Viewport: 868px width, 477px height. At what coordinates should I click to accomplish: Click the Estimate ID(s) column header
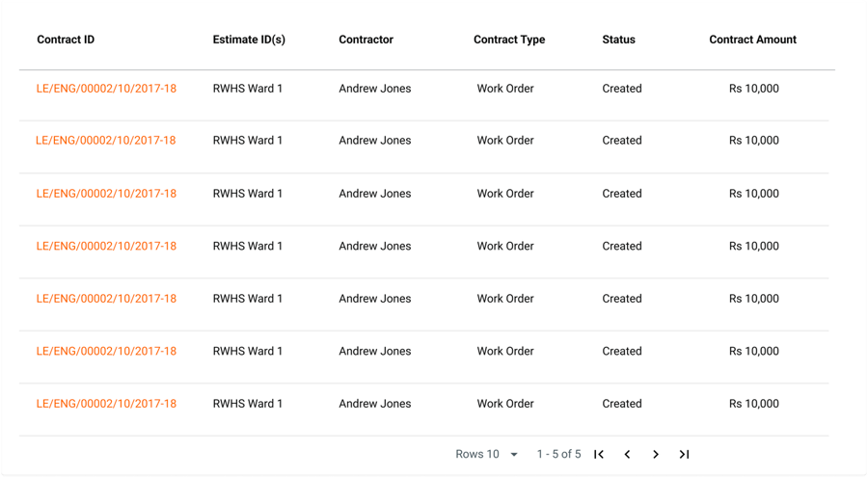click(249, 40)
